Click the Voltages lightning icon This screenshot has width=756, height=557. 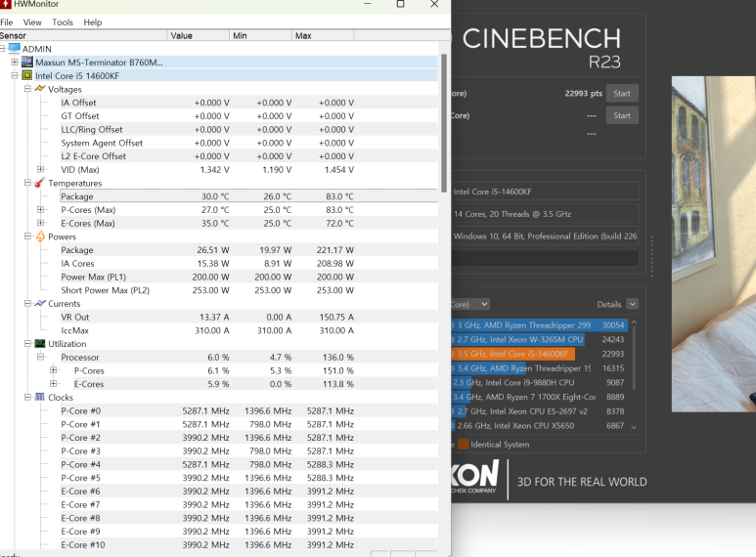pos(40,89)
